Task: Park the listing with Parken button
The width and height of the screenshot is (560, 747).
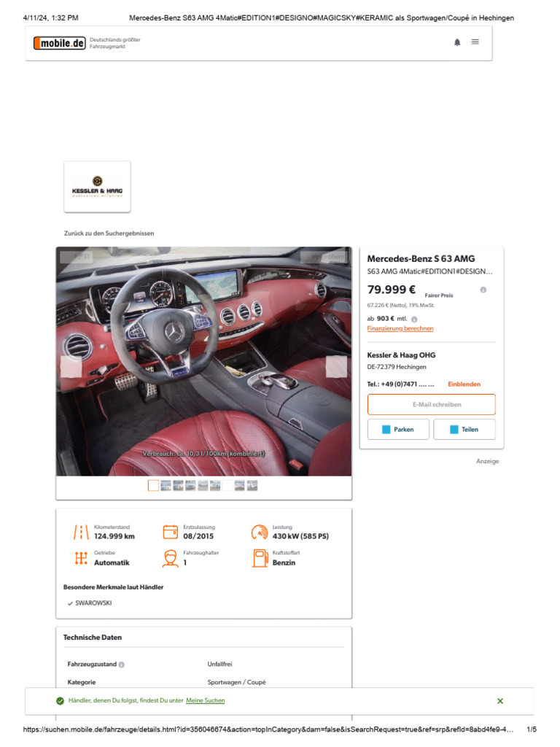Action: tap(398, 429)
